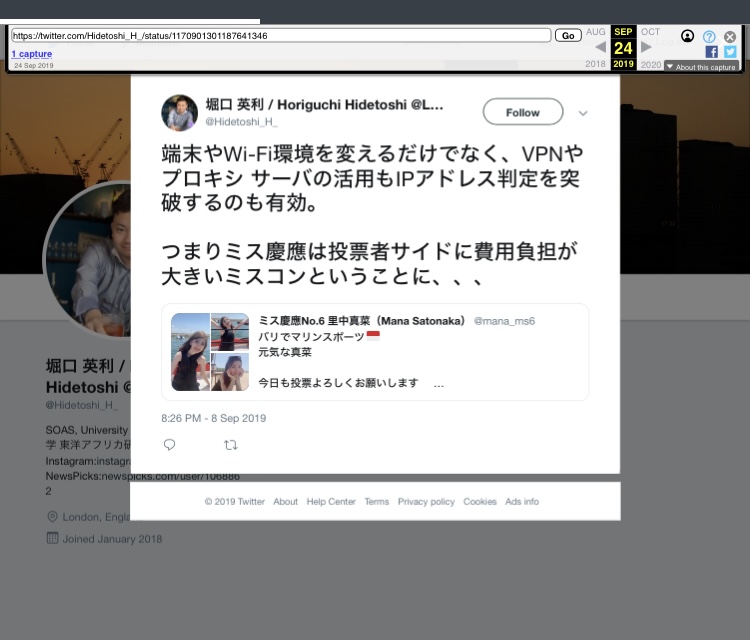The width and height of the screenshot is (750, 640).
Task: Open tweet timestamp 8:26 PM - 8 Sep 2019
Action: click(214, 418)
